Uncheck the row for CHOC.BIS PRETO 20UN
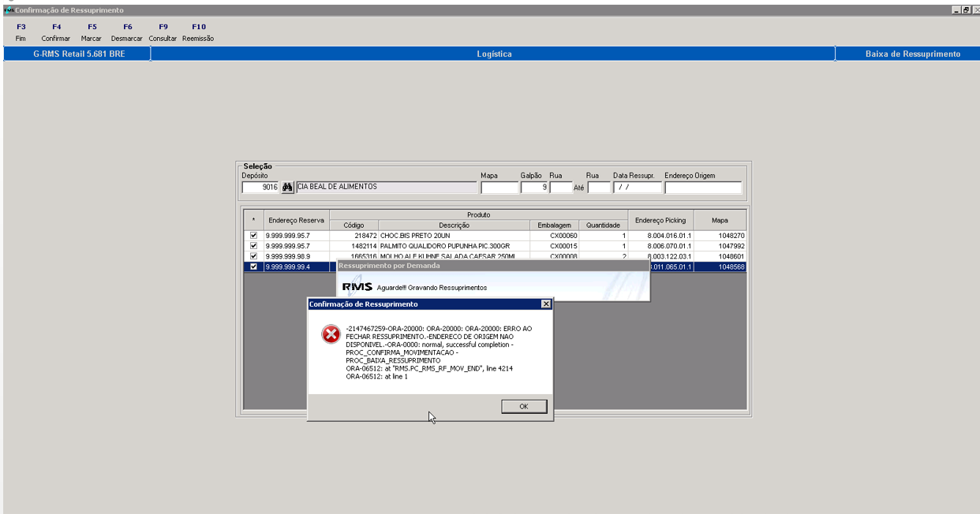Viewport: 980px width, 514px height. tap(253, 236)
